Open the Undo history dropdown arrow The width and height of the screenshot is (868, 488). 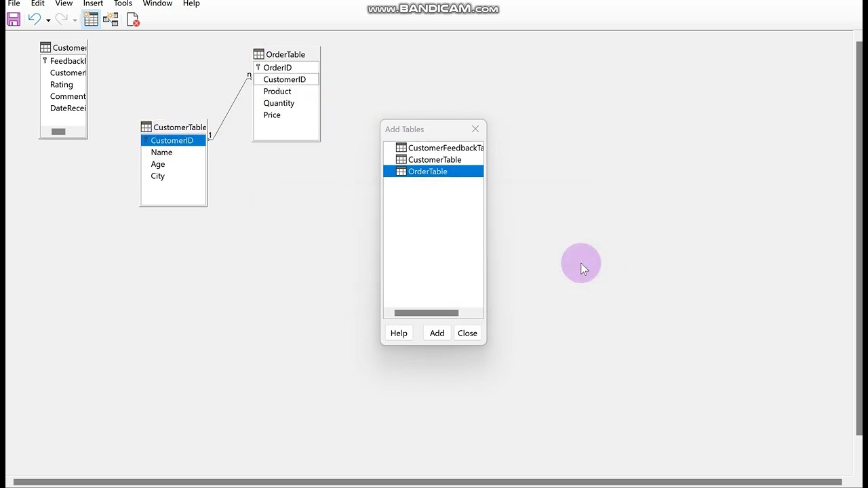click(x=48, y=20)
